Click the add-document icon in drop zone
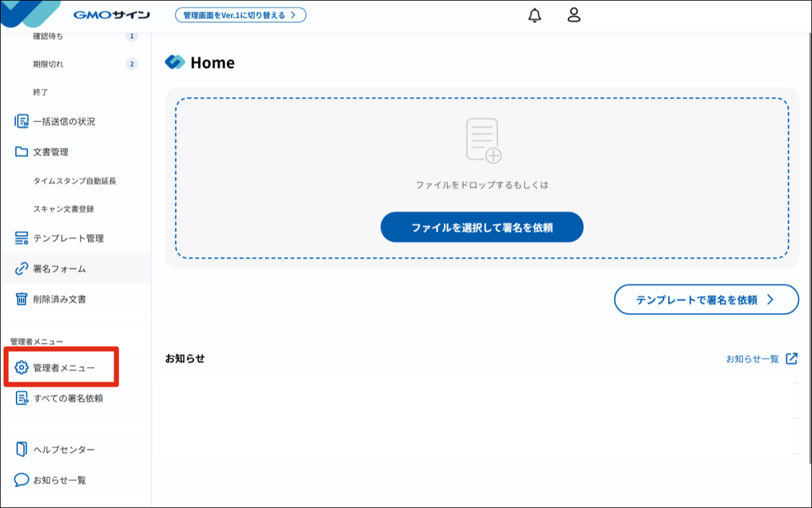Screen dimensions: 812x508 click(x=483, y=140)
